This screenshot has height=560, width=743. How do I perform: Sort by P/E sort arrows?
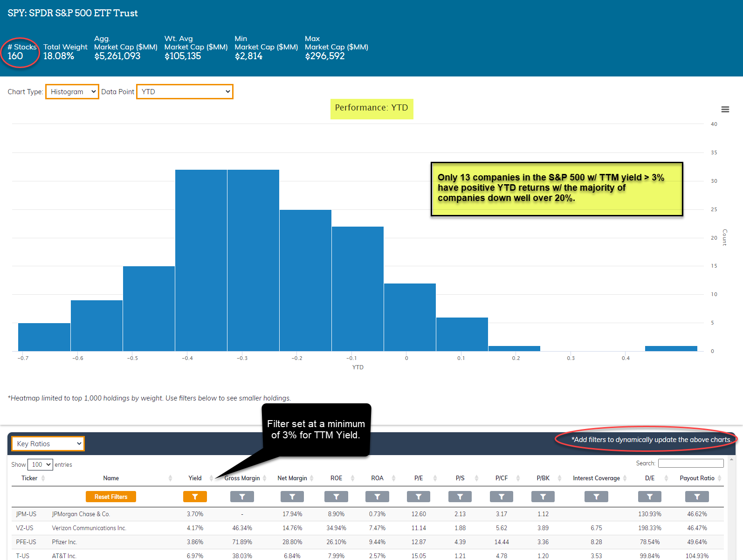435,478
